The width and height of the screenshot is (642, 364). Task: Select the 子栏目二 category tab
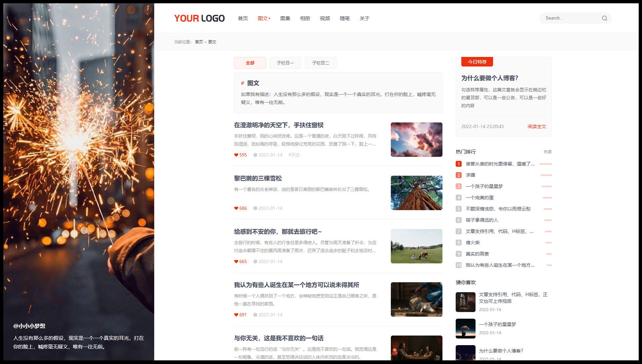(x=321, y=63)
